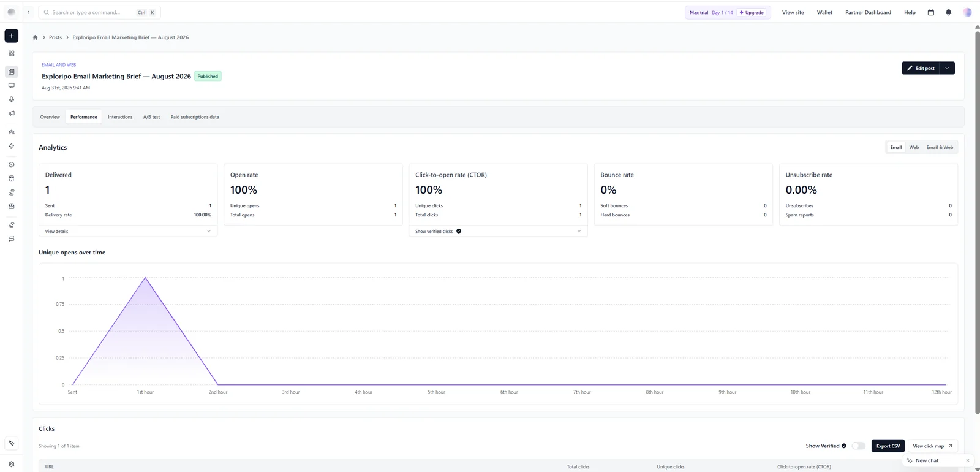This screenshot has width=980, height=472.
Task: Export clicks with Export CSV
Action: 888,446
